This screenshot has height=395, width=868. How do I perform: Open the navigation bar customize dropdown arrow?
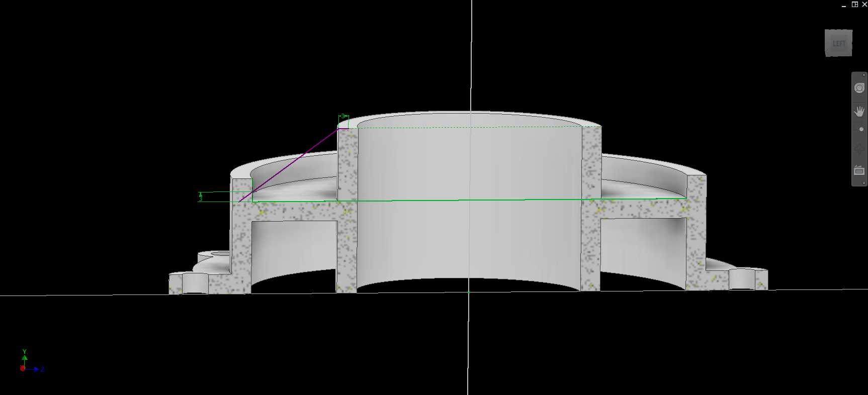(x=864, y=183)
